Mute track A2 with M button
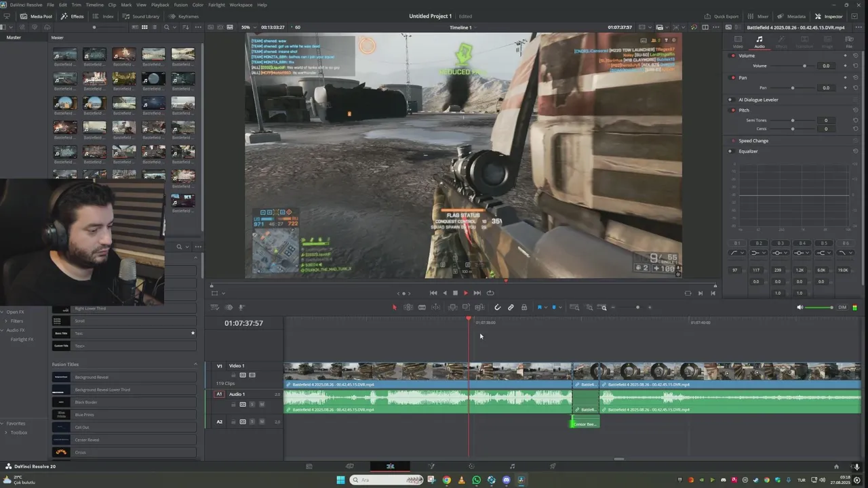The image size is (868, 488). pyautogui.click(x=262, y=422)
